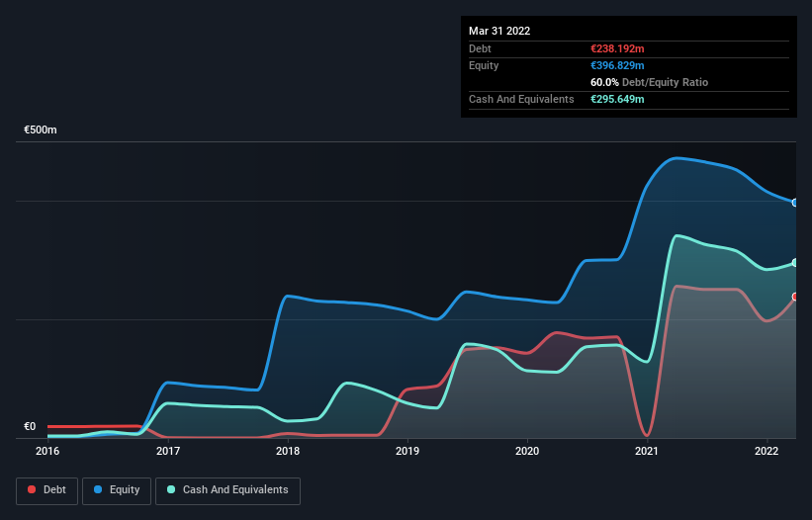Click the blue Equity legend dot

click(98, 489)
